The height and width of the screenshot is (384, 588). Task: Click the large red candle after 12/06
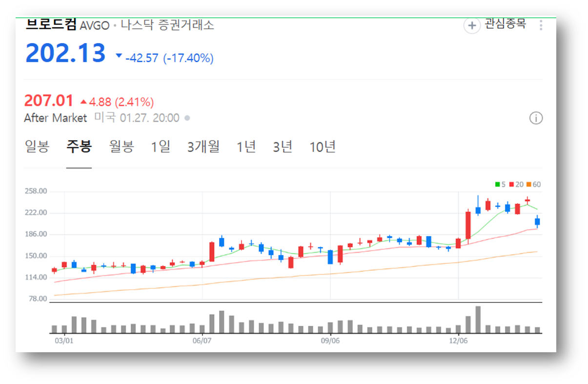point(468,225)
